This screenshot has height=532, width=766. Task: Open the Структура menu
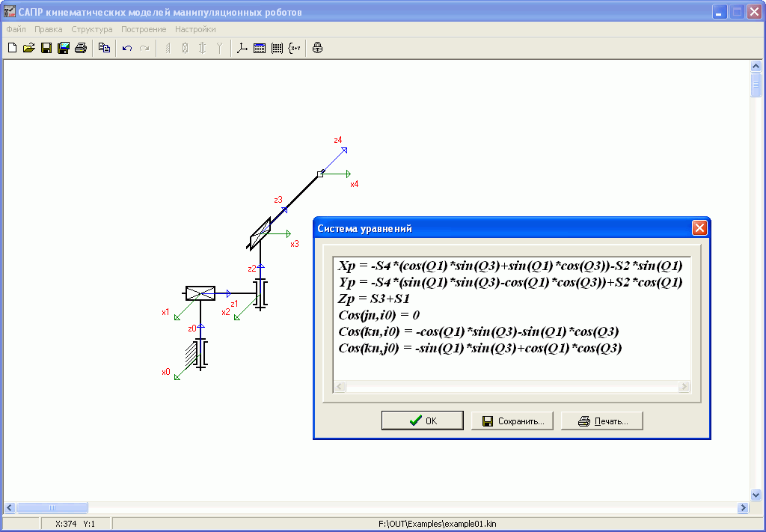coord(92,29)
